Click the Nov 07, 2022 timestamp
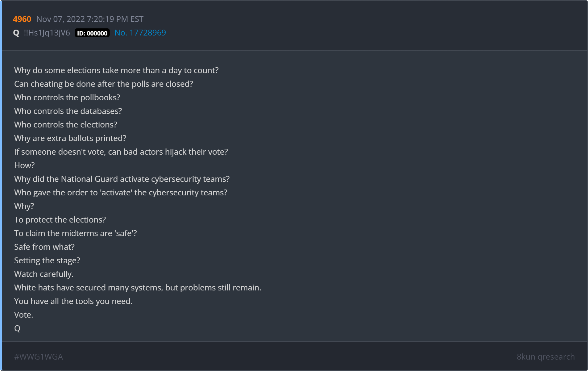This screenshot has height=371, width=588. click(90, 19)
